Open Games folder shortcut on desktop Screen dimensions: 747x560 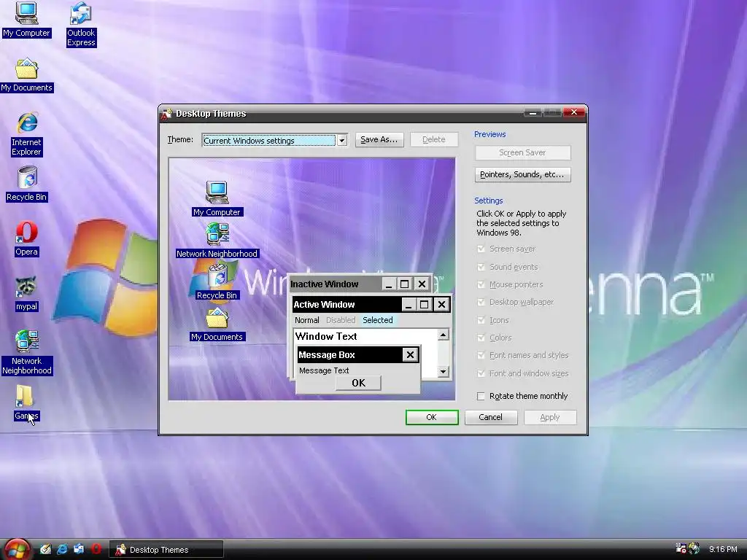click(27, 402)
